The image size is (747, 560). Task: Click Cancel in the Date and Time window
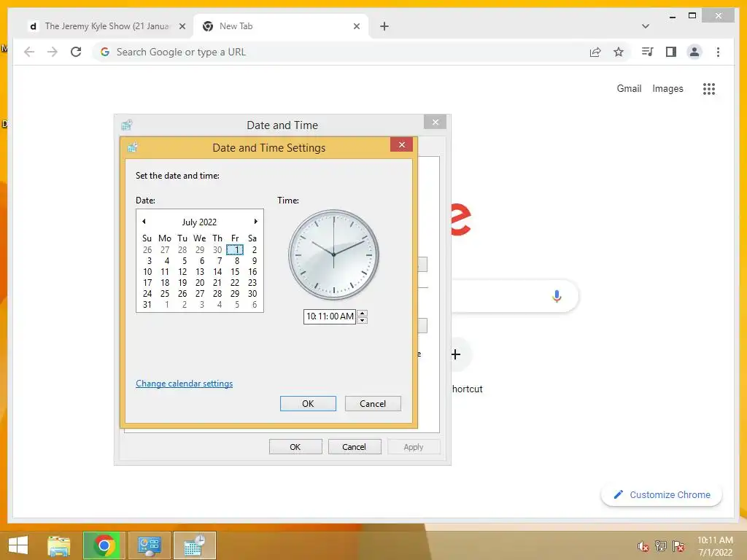354,447
